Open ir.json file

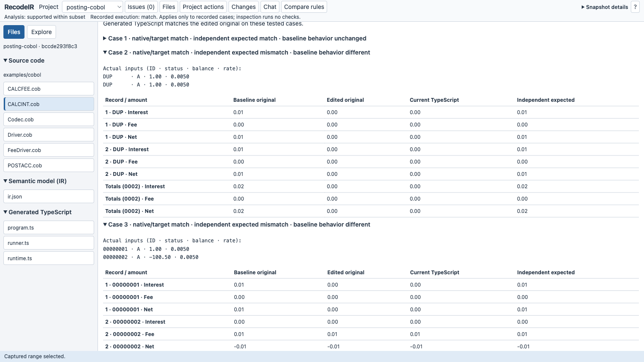point(49,196)
